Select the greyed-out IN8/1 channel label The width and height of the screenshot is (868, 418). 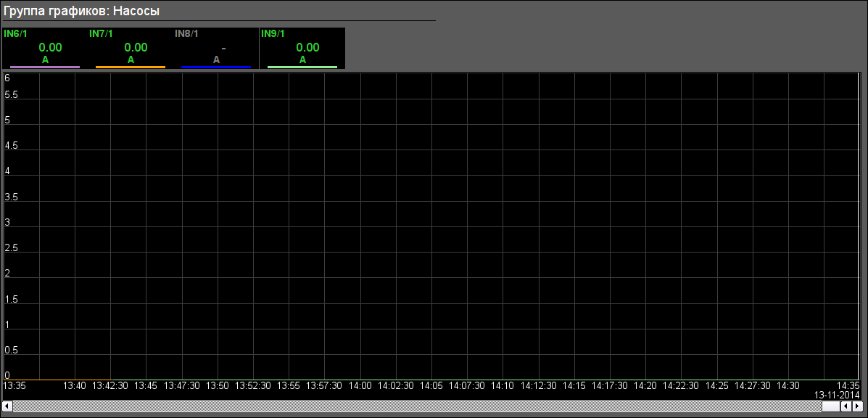(x=186, y=34)
